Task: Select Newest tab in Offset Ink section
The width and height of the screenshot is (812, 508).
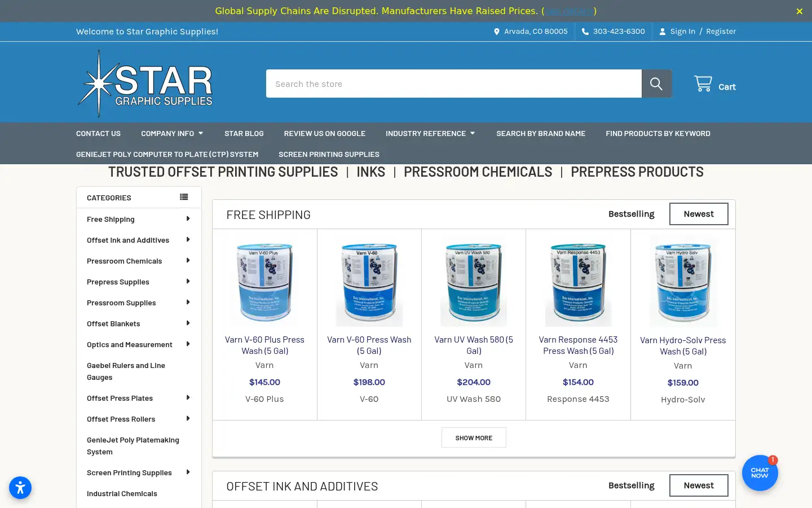Action: coord(699,485)
